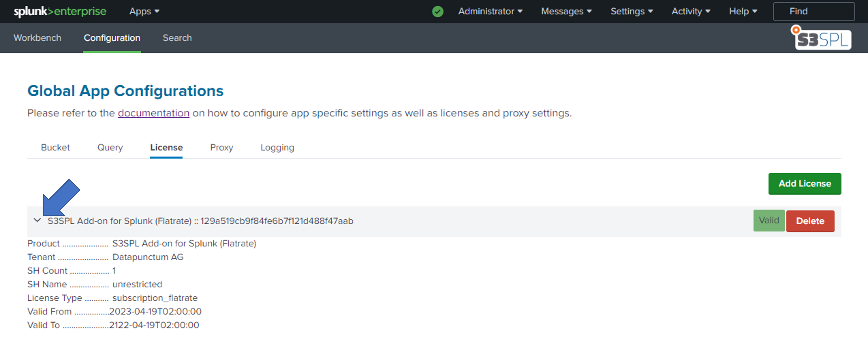Expand the Messages dropdown
Image resolution: width=868 pixels, height=337 pixels.
click(x=566, y=11)
